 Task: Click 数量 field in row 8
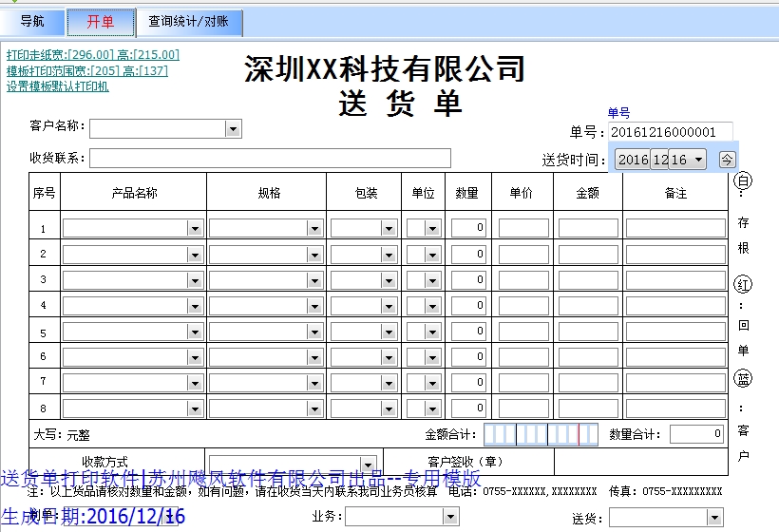click(468, 408)
